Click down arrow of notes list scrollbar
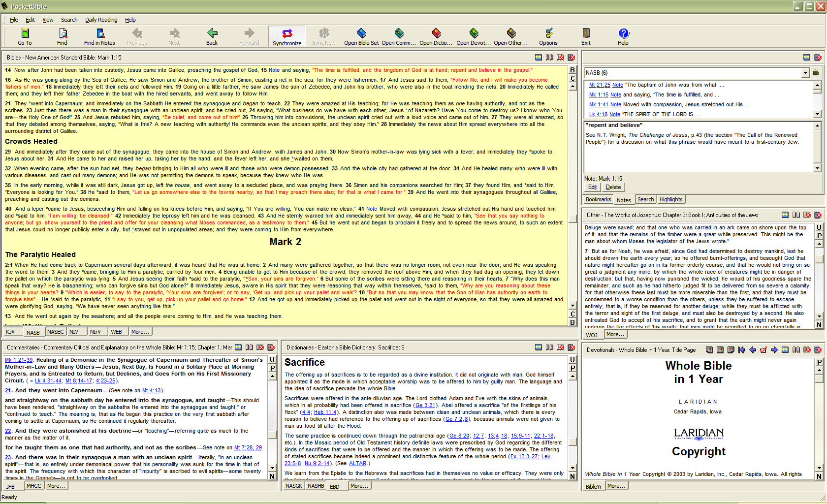The width and height of the screenshot is (827, 504). click(x=817, y=114)
